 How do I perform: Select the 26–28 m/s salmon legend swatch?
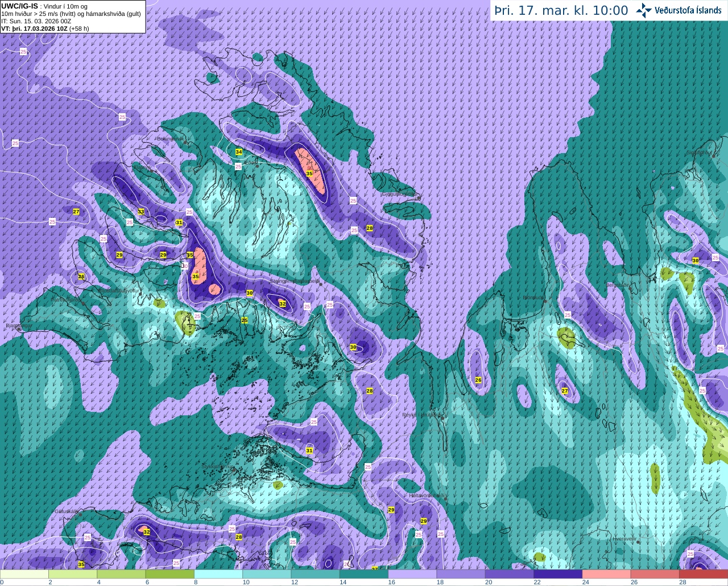point(655,574)
